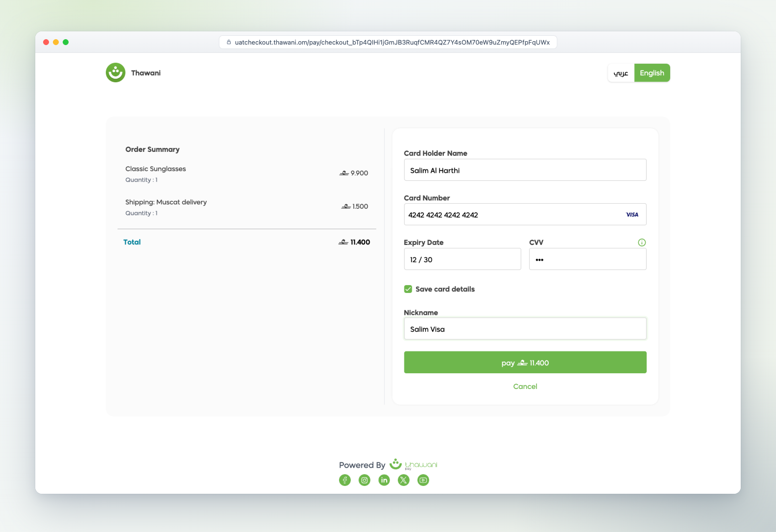Open Thawani Facebook page icon

click(x=345, y=480)
